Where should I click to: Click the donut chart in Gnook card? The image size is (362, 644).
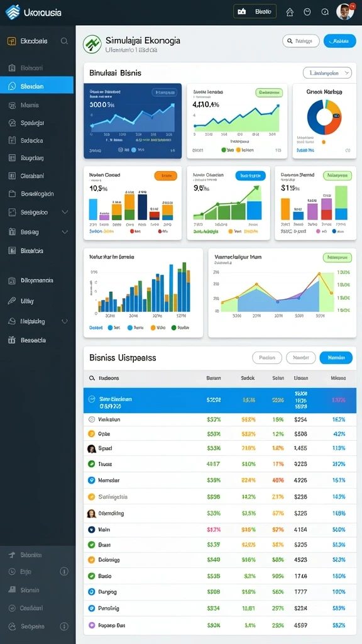pos(324,116)
